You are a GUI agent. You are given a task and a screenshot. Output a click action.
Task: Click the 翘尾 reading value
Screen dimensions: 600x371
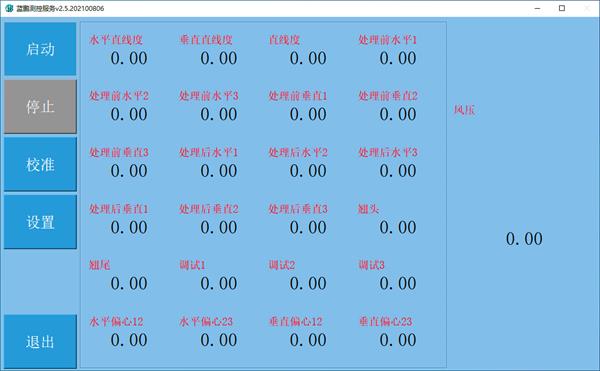point(129,283)
